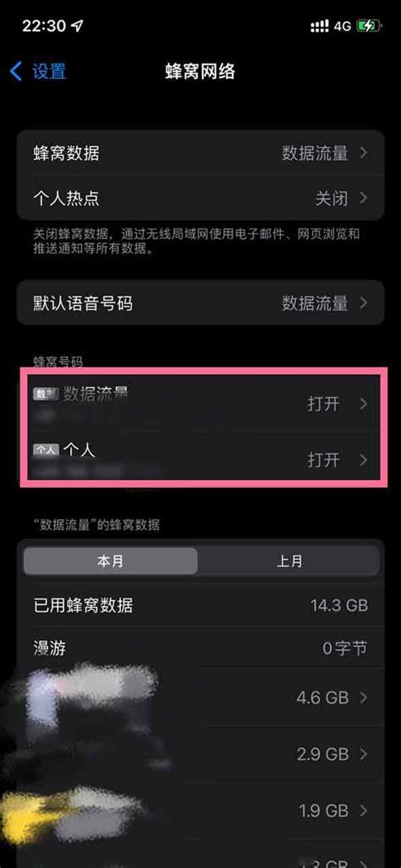Open 蜂窝数据 setting row
The height and width of the screenshot is (868, 401).
[x=200, y=153]
